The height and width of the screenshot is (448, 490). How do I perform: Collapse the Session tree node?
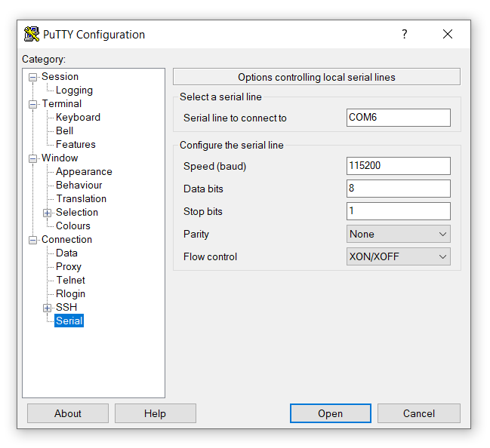(x=32, y=77)
